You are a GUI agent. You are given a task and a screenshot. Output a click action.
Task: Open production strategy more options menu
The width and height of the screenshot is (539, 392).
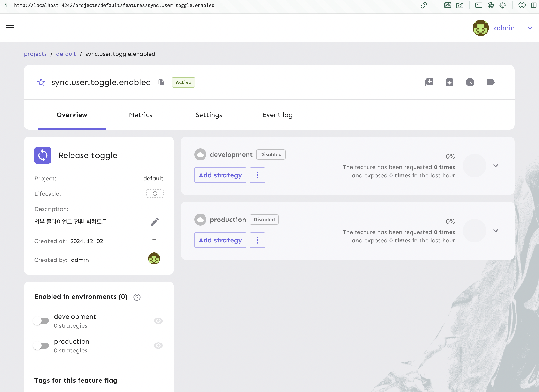tap(257, 240)
